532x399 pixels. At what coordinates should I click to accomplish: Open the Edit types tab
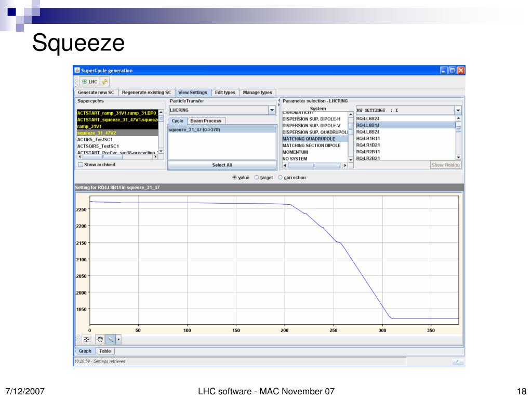tap(225, 92)
